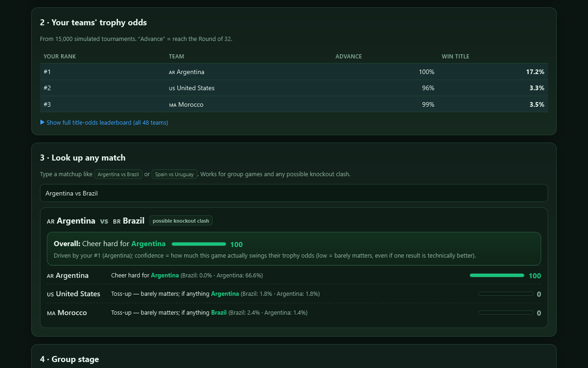Click the United States label in the match breakdown
The height and width of the screenshot is (368, 588).
(73, 294)
